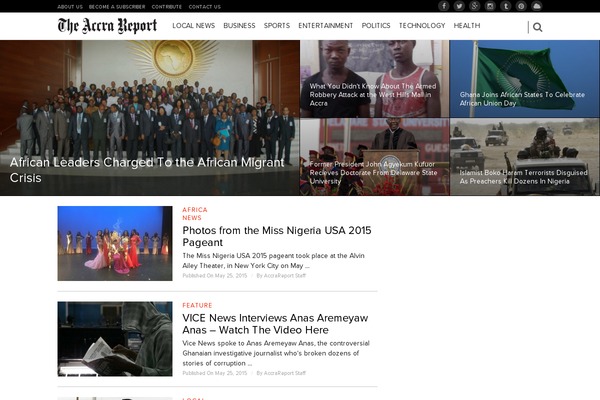Select the Africa News category label

pyautogui.click(x=195, y=214)
